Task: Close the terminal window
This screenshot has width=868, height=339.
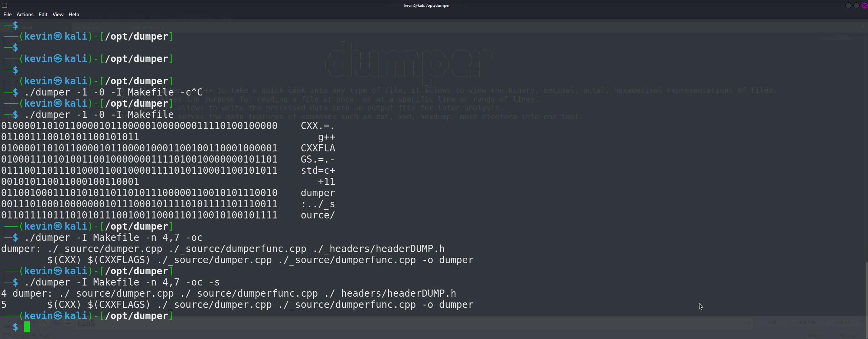Action: 864,5
